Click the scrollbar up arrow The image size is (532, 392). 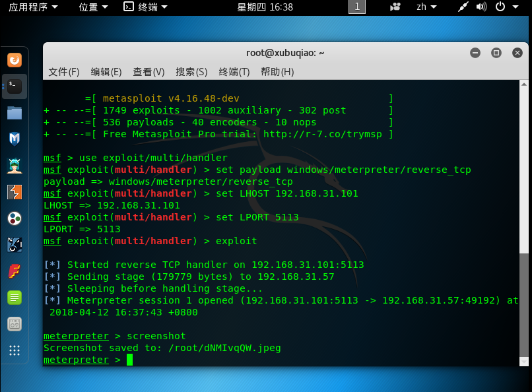pyautogui.click(x=524, y=84)
